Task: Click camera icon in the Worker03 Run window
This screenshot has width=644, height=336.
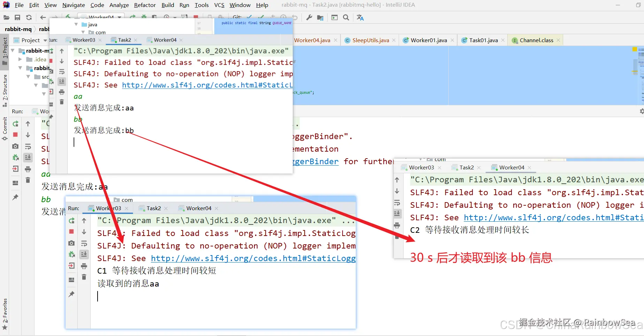Action: point(71,243)
